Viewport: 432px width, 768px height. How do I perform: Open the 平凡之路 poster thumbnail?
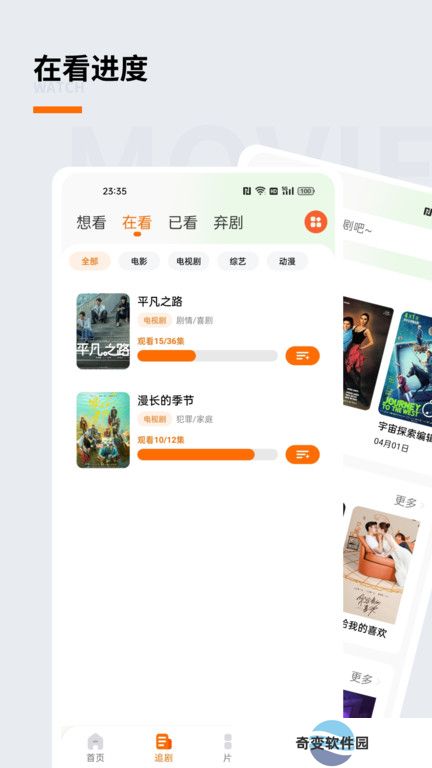click(x=103, y=331)
